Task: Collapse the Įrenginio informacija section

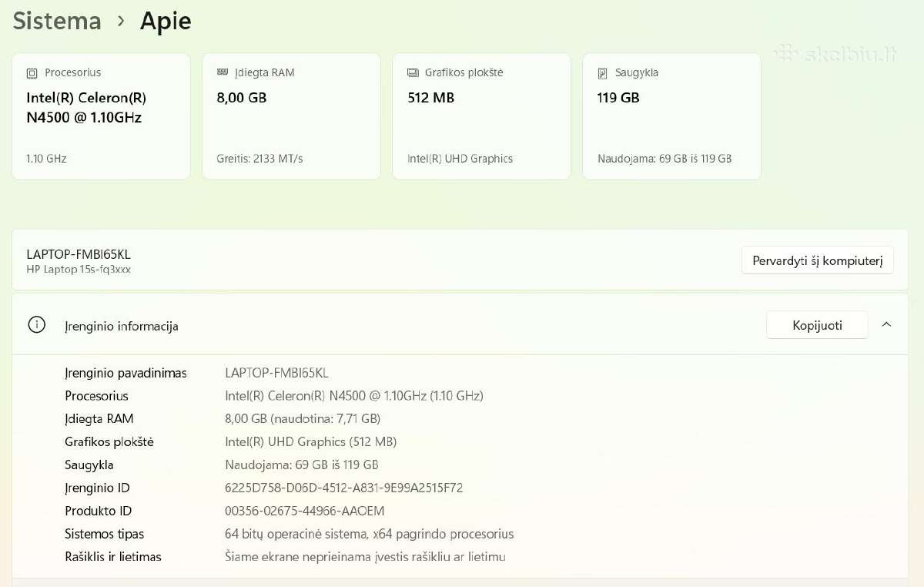Action: [x=886, y=325]
